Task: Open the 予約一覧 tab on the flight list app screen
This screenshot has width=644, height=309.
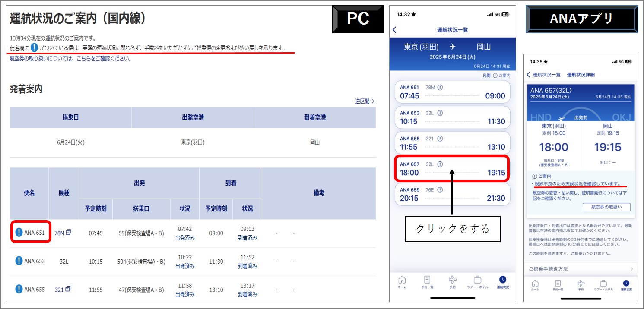Action: (x=427, y=282)
